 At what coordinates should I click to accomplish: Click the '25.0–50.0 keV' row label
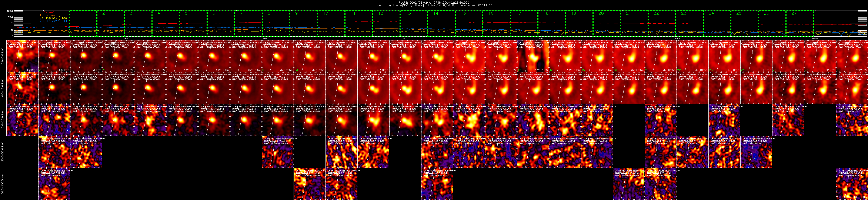tap(3, 152)
